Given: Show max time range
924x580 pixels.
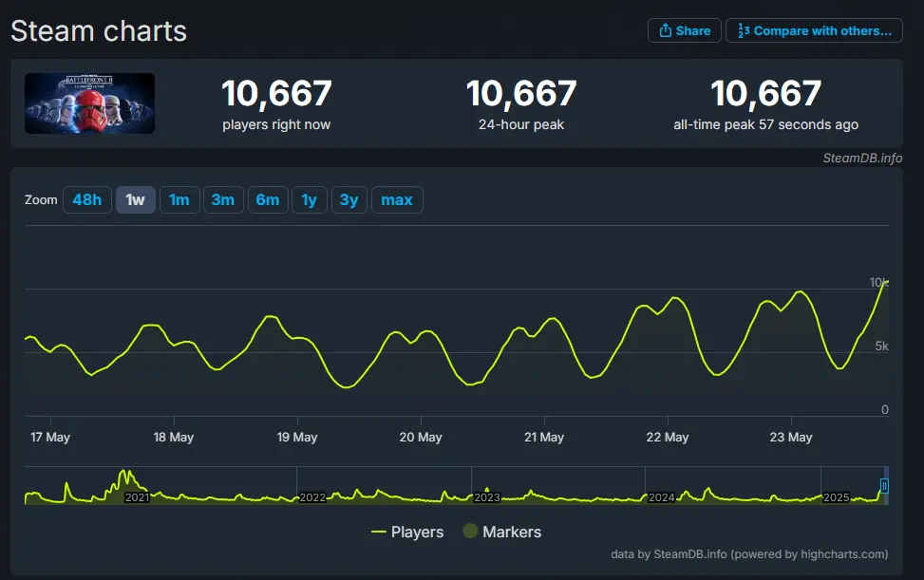Looking at the screenshot, I should coord(397,199).
